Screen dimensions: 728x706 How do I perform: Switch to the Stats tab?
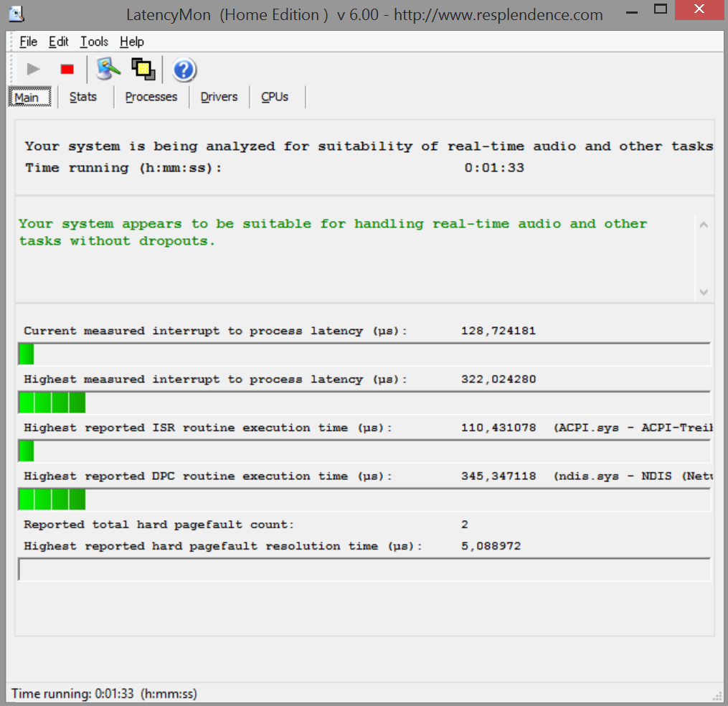point(83,97)
